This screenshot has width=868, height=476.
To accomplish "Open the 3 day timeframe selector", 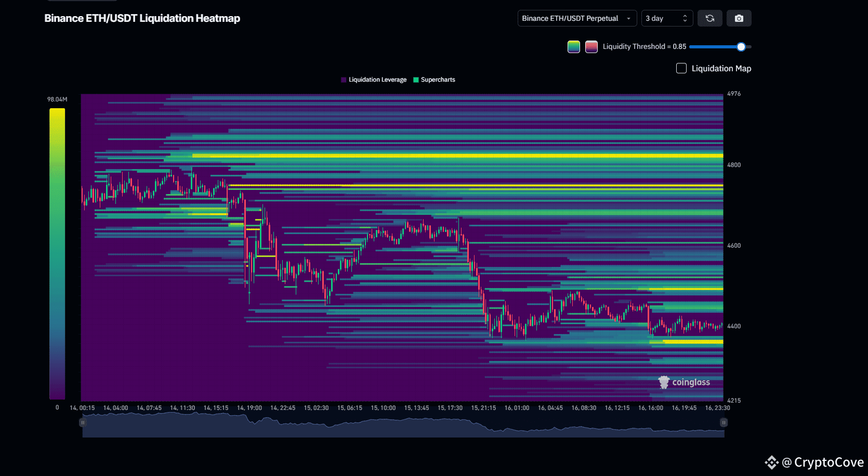I will [667, 18].
